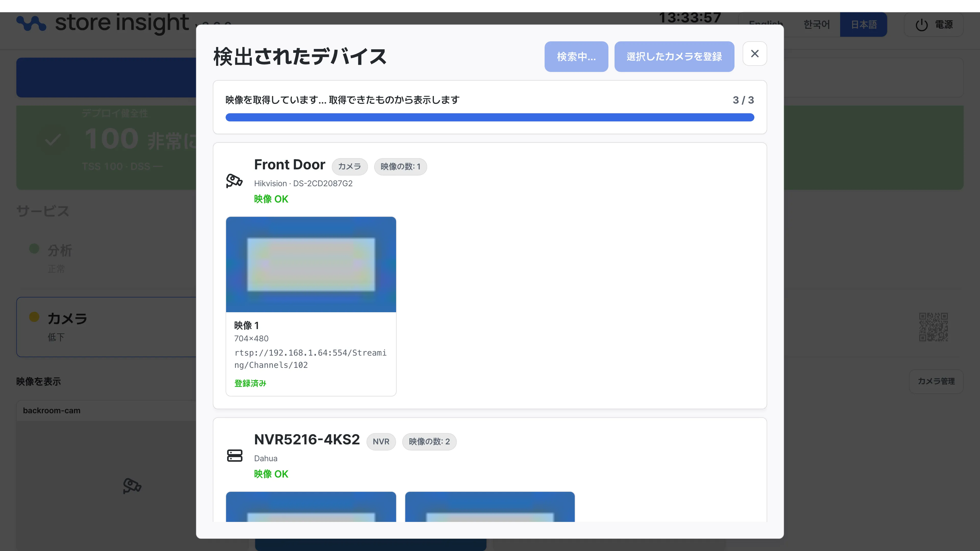Screen dimensions: 980x551
Task: Click the 704×480 resolution text
Action: click(x=251, y=339)
